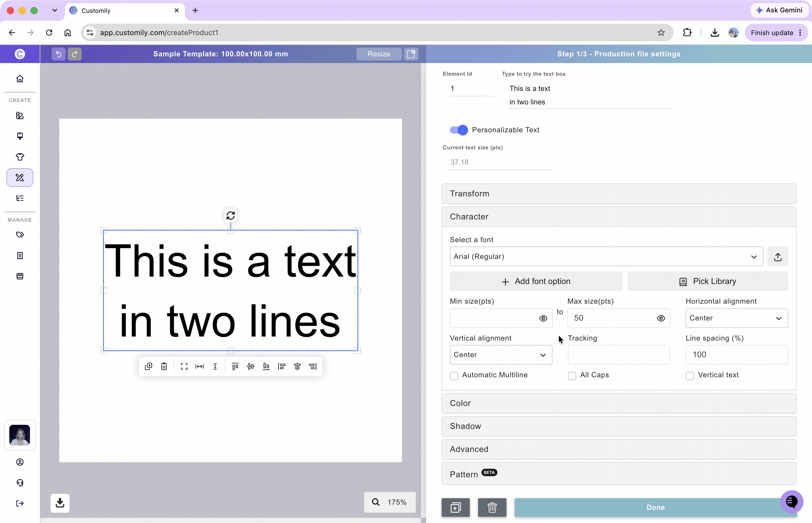Expand the Color section

619,403
